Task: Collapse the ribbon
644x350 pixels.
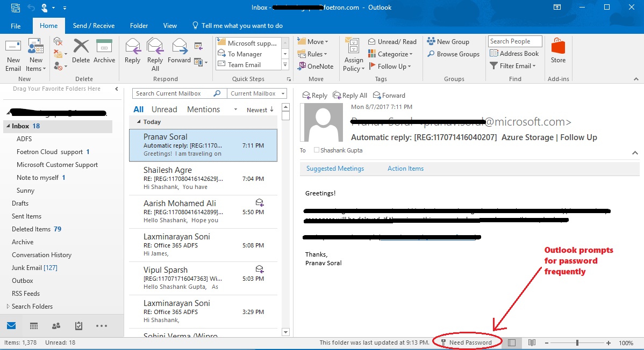Action: pos(636,79)
